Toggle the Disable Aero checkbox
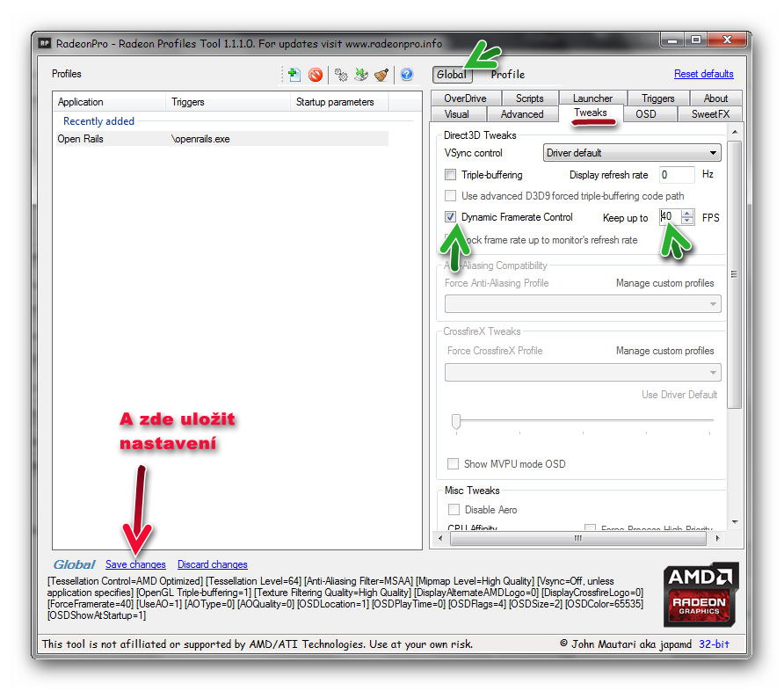The width and height of the screenshot is (784, 691). click(454, 510)
